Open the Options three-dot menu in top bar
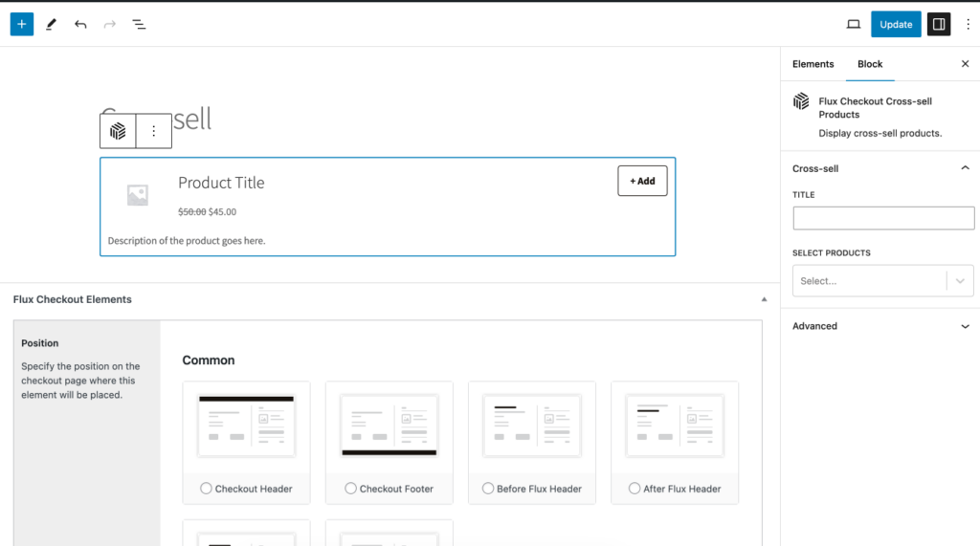 (x=968, y=24)
